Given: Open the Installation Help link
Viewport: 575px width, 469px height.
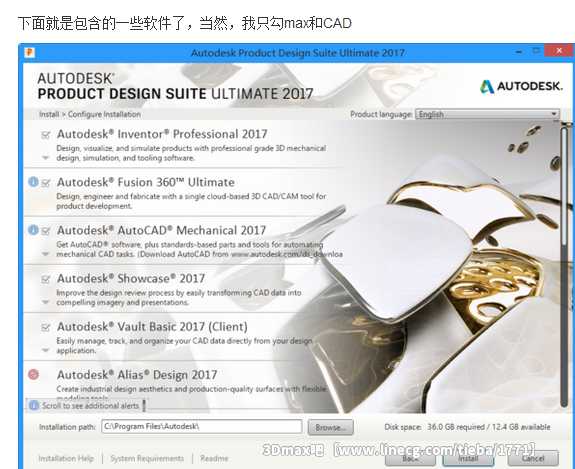Looking at the screenshot, I should [66, 458].
